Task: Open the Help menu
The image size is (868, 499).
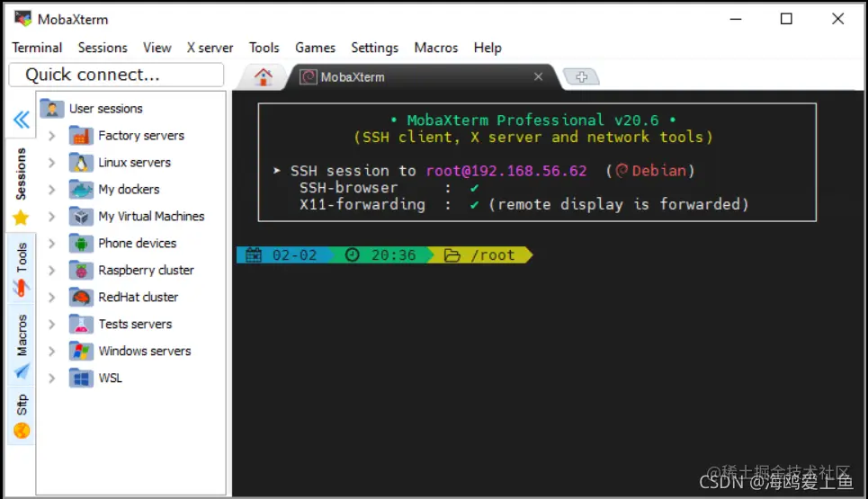Action: point(488,48)
